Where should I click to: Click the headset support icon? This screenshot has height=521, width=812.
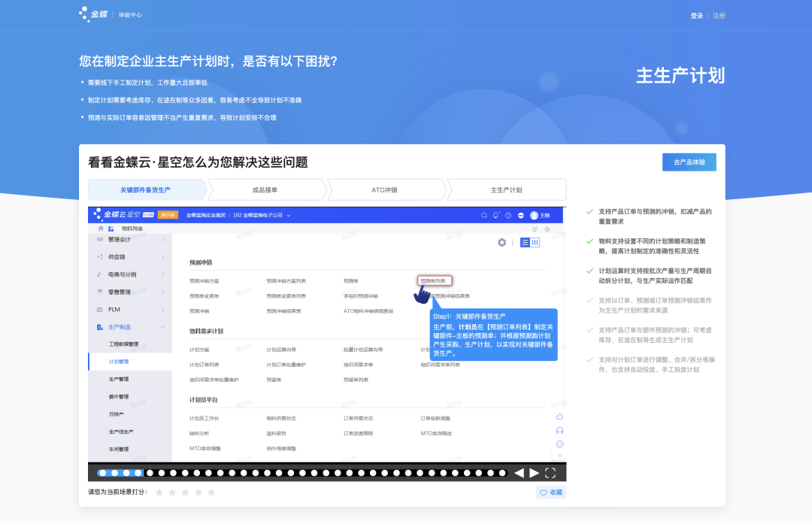pyautogui.click(x=559, y=430)
